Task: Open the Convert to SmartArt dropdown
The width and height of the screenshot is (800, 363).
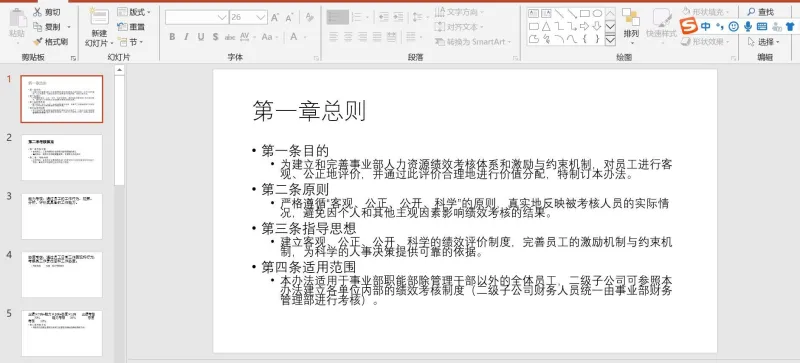Action: (472, 41)
